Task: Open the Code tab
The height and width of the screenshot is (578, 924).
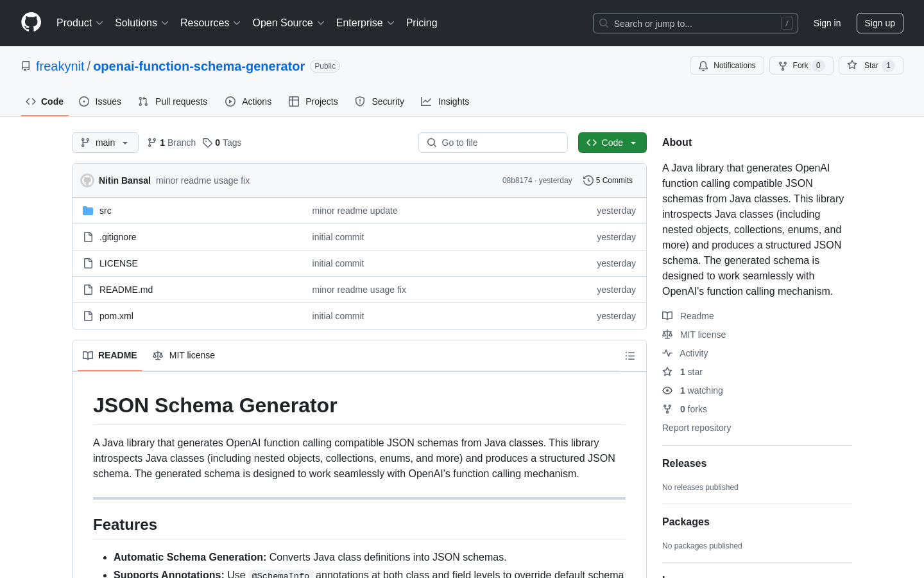Action: pyautogui.click(x=45, y=101)
